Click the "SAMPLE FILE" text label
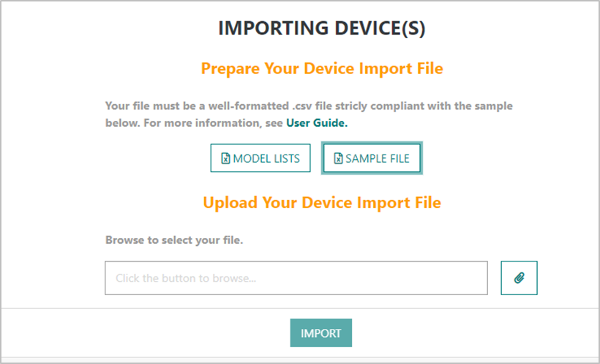Image resolution: width=600 pixels, height=364 pixels. point(377,158)
